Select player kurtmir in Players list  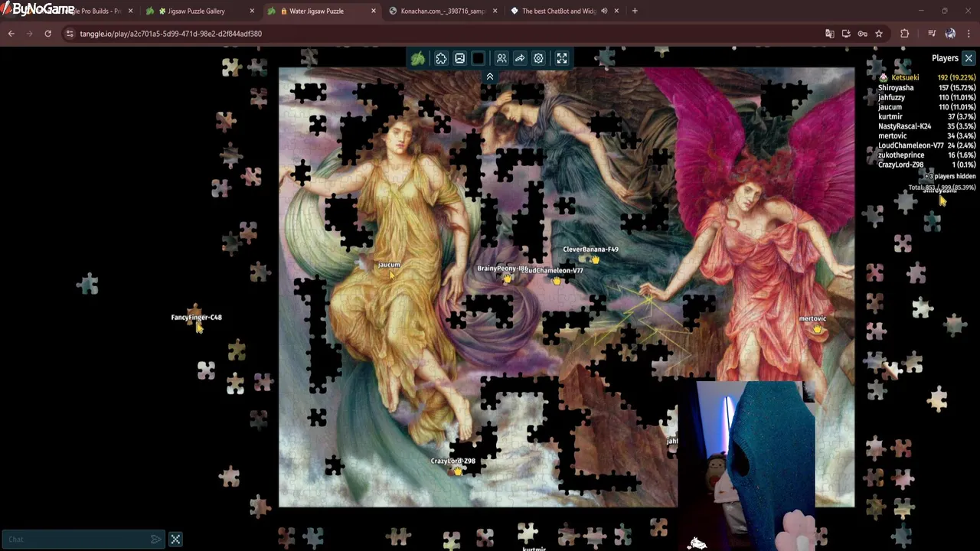click(890, 117)
